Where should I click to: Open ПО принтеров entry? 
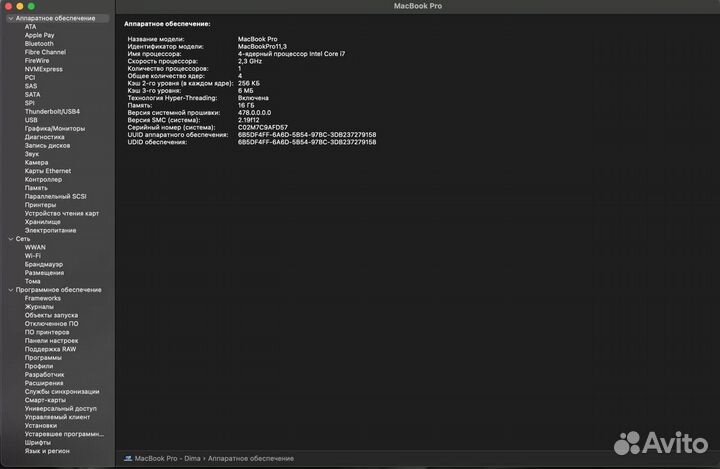47,333
